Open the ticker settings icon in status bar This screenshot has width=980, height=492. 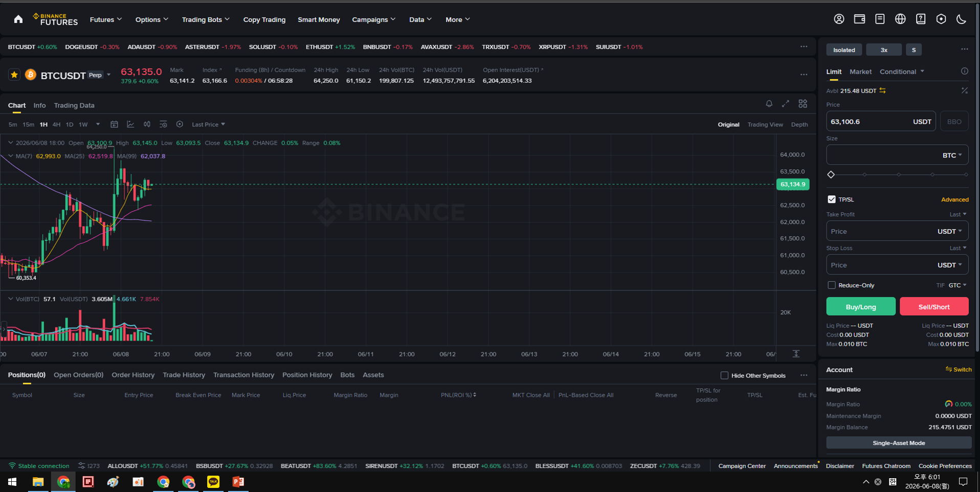(x=81, y=466)
